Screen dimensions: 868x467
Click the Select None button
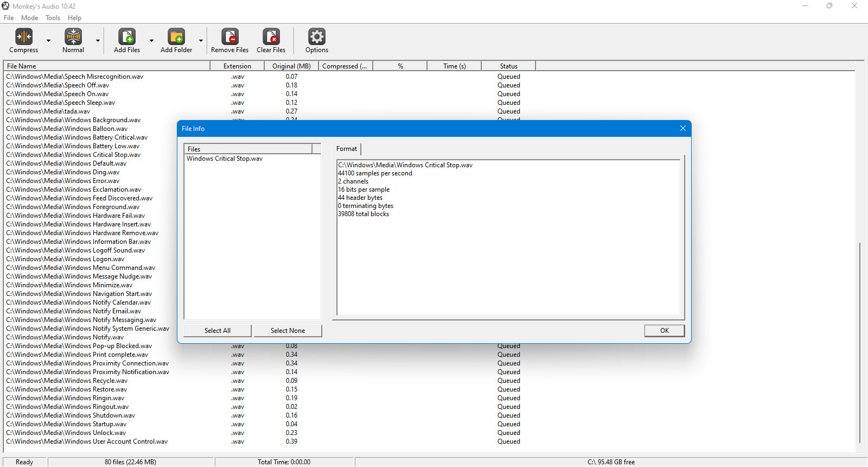click(288, 331)
